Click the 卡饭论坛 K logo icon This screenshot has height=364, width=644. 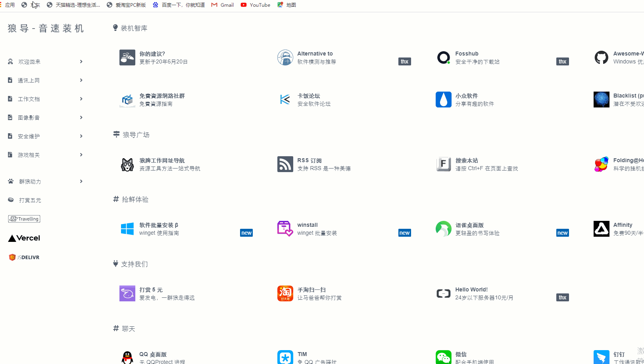285,100
